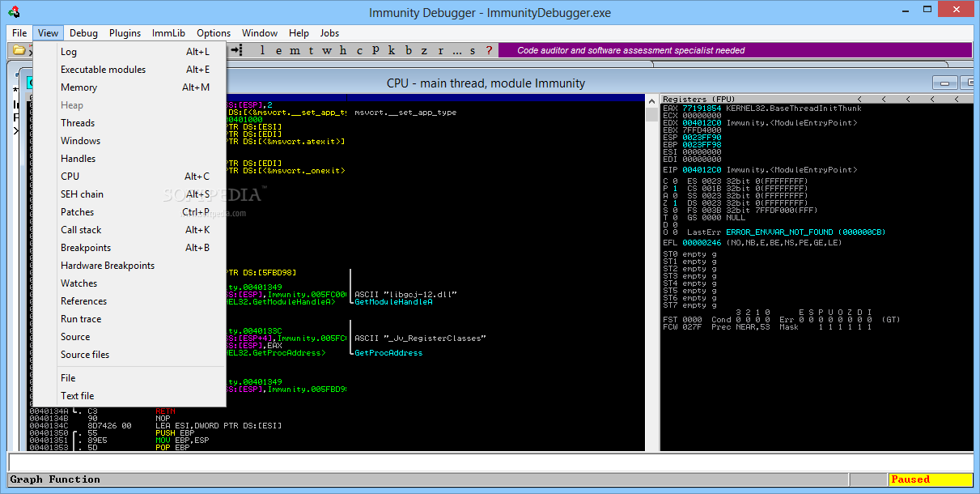Click the command input box at the bottom
Screen dimensions: 980x494
(x=490, y=462)
